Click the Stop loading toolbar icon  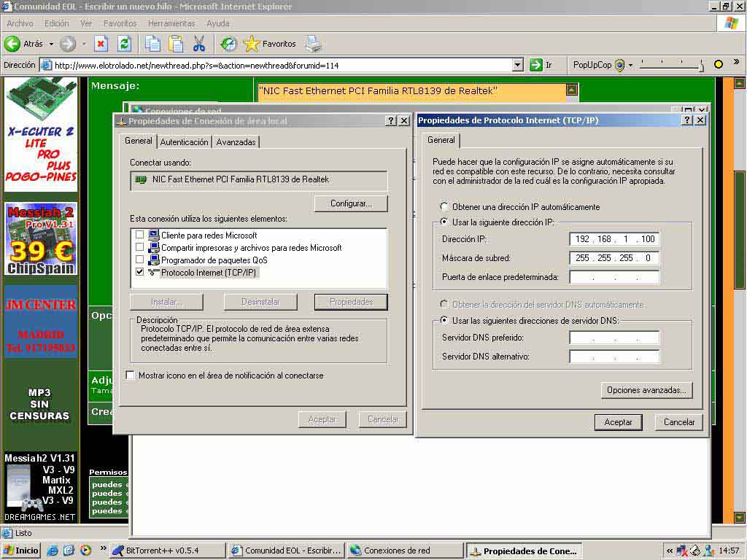coord(101,44)
